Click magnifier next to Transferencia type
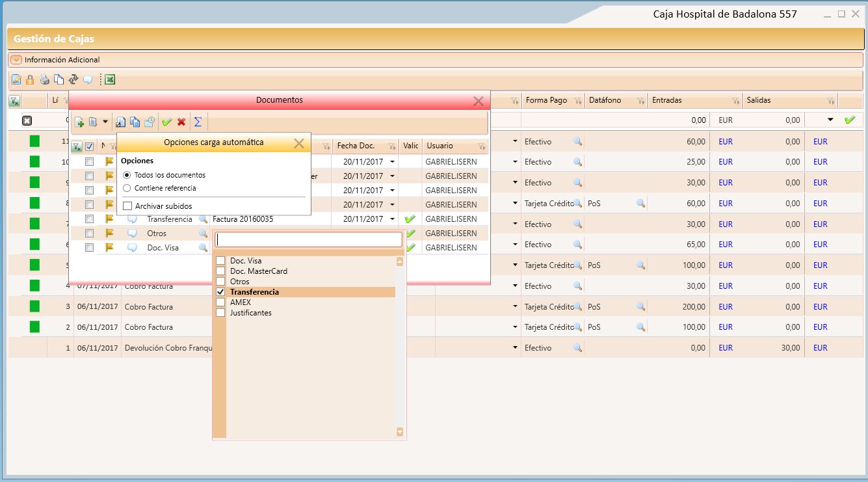868x482 pixels. 203,219
